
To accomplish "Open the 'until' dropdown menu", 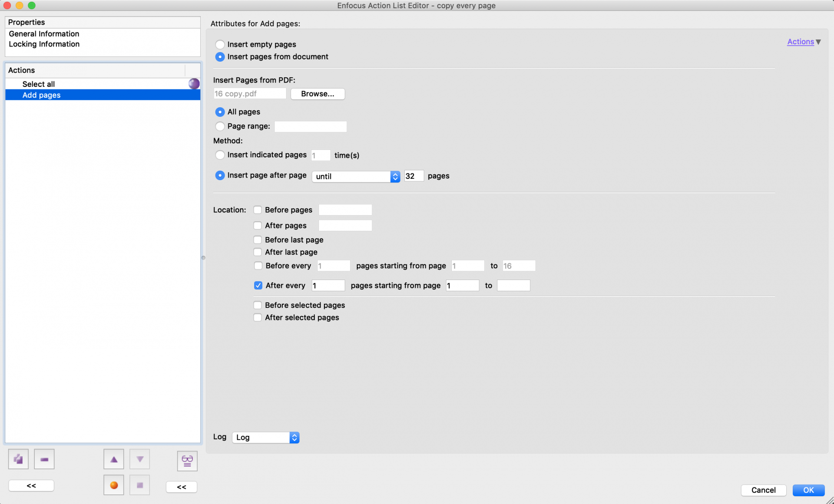I will point(356,177).
